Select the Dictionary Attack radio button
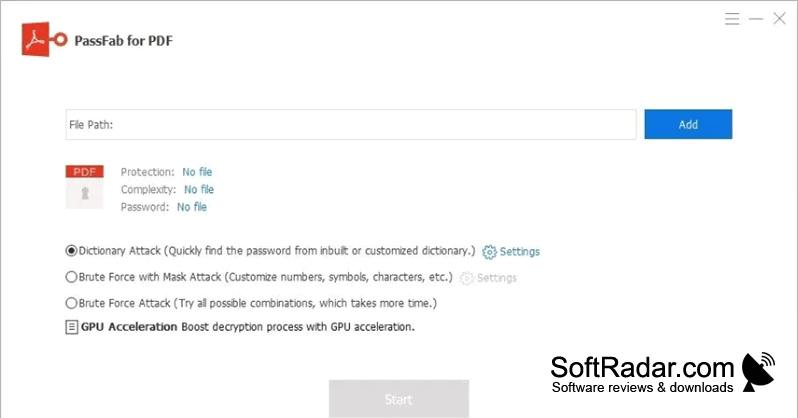798x418 pixels. (x=71, y=250)
